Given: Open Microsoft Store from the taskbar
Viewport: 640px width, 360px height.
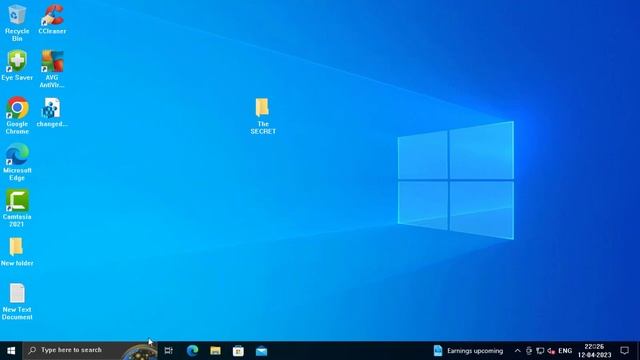Looking at the screenshot, I should pyautogui.click(x=238, y=351).
